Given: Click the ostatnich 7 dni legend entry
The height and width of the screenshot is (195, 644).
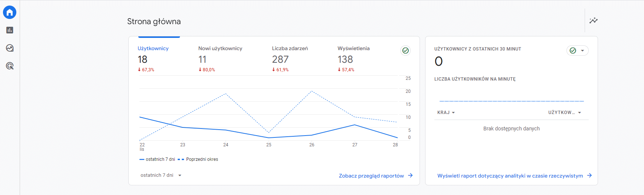Looking at the screenshot, I should (x=157, y=159).
